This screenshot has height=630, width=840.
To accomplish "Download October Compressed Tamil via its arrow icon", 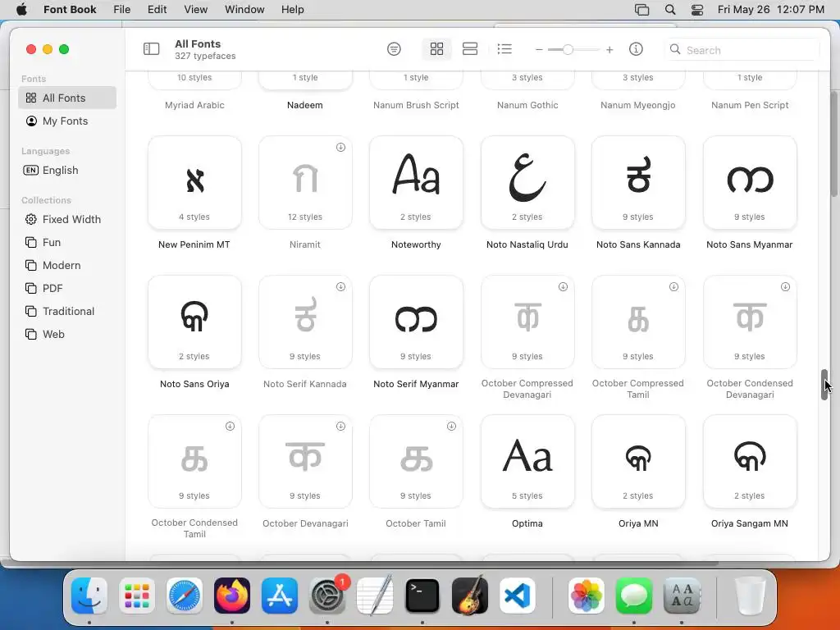I will [674, 286].
